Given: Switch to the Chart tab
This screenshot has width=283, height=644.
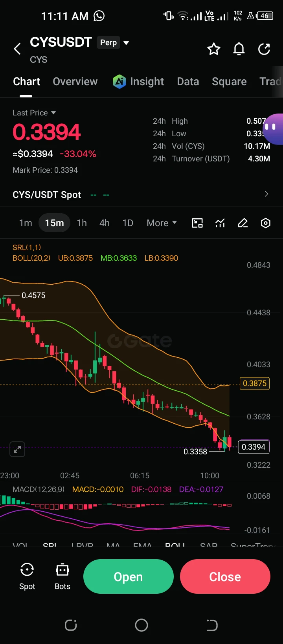Looking at the screenshot, I should click(x=26, y=82).
